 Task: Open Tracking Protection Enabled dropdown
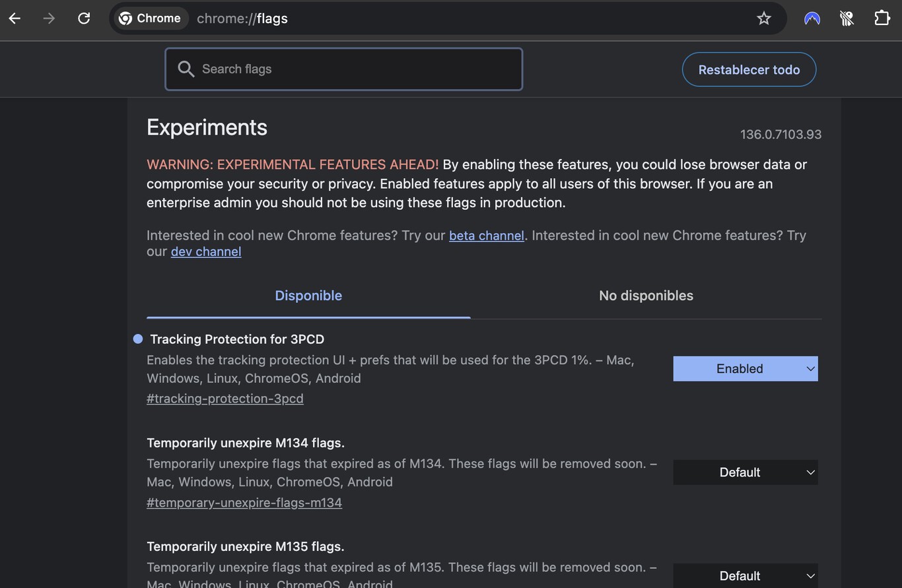(746, 369)
